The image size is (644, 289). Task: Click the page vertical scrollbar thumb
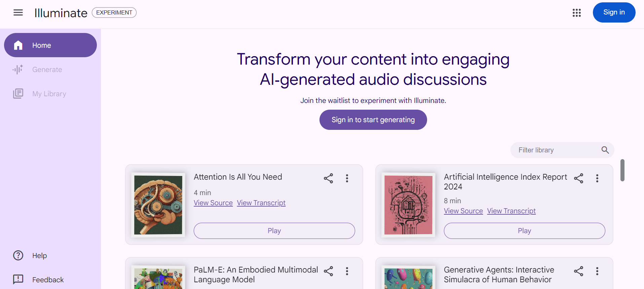click(622, 170)
